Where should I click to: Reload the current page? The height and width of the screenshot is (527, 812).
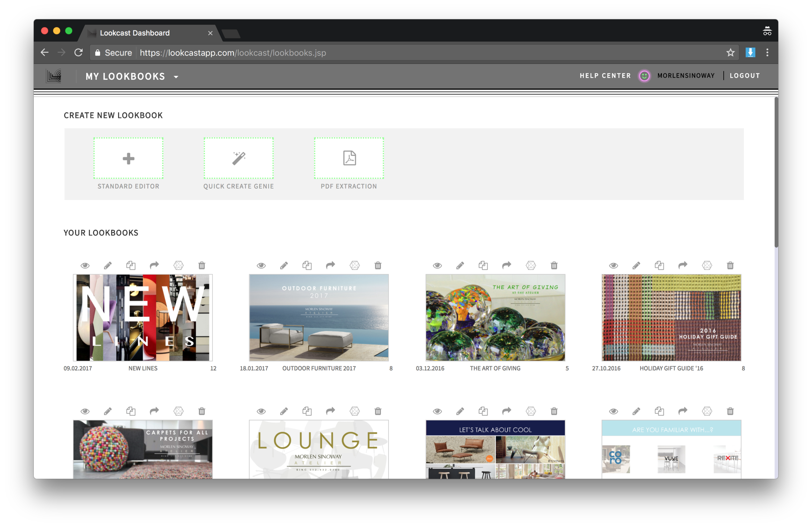tap(79, 53)
